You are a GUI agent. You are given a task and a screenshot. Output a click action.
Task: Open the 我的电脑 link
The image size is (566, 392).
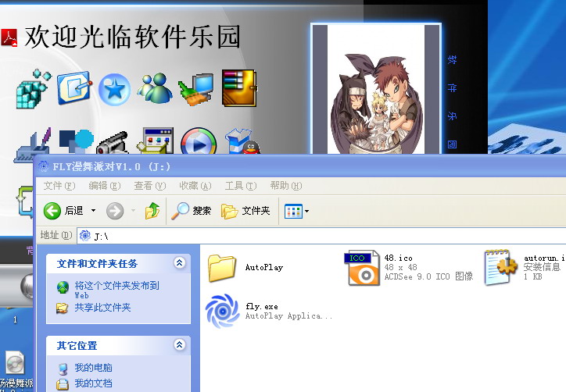coord(93,368)
